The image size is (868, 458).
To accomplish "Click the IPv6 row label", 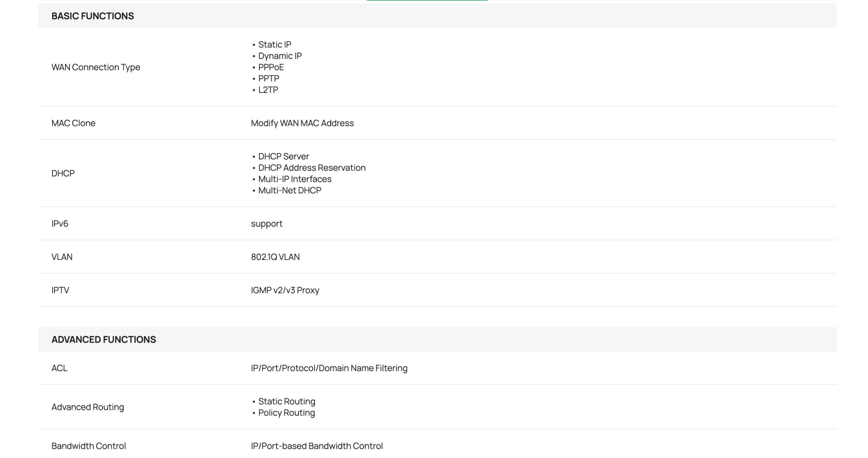I will click(x=60, y=224).
